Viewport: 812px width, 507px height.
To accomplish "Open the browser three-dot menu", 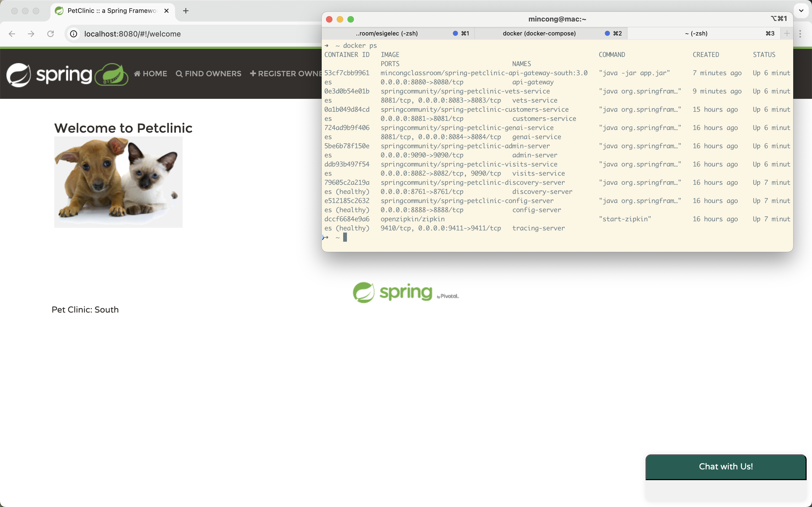I will [800, 34].
